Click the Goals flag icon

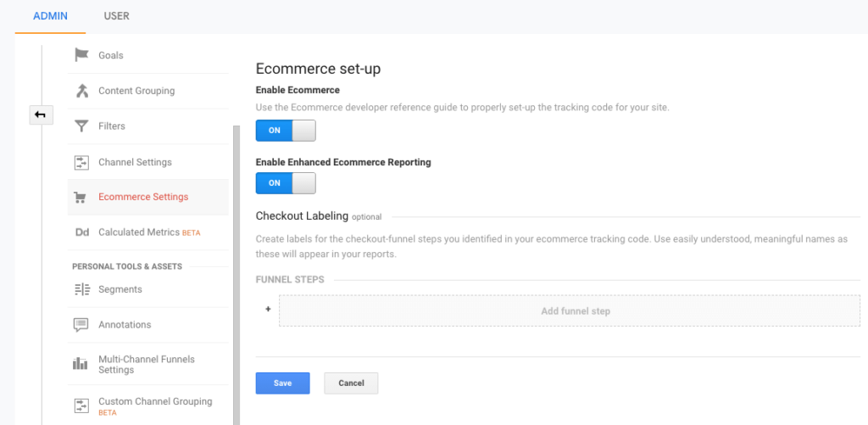tap(82, 55)
